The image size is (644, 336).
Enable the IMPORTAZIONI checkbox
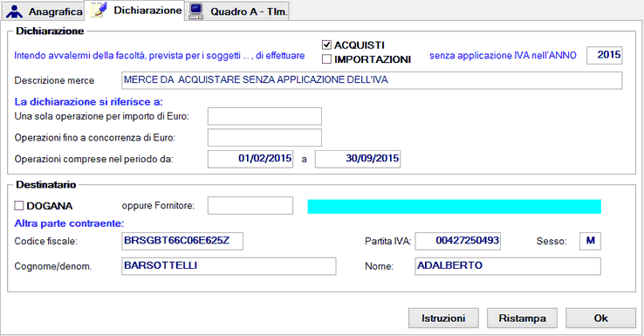tap(326, 59)
